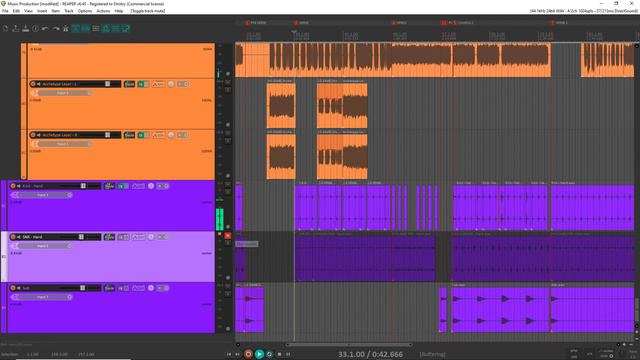This screenshot has height=360, width=640.
Task: Click the Undo arrow in toolbar
Action: 45,29
